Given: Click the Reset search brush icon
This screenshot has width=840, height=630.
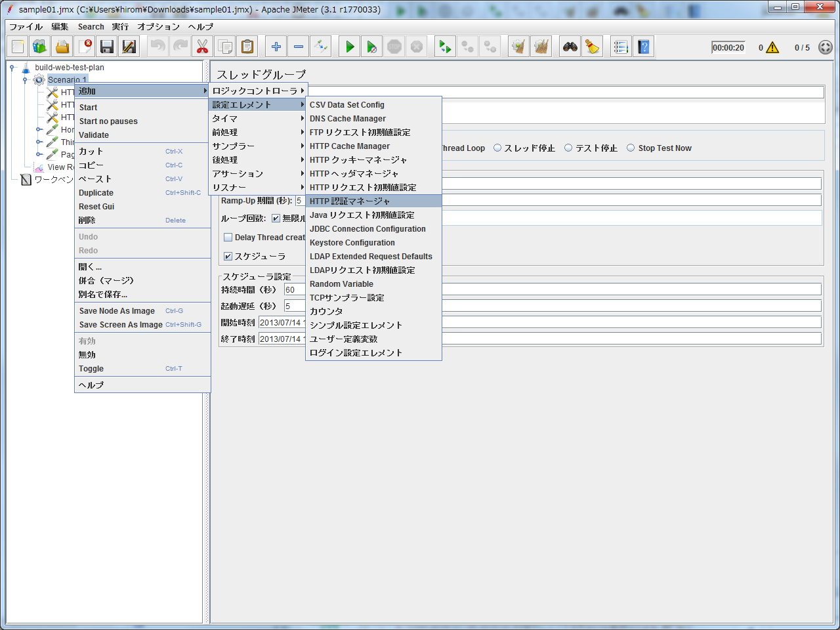Looking at the screenshot, I should pyautogui.click(x=593, y=47).
